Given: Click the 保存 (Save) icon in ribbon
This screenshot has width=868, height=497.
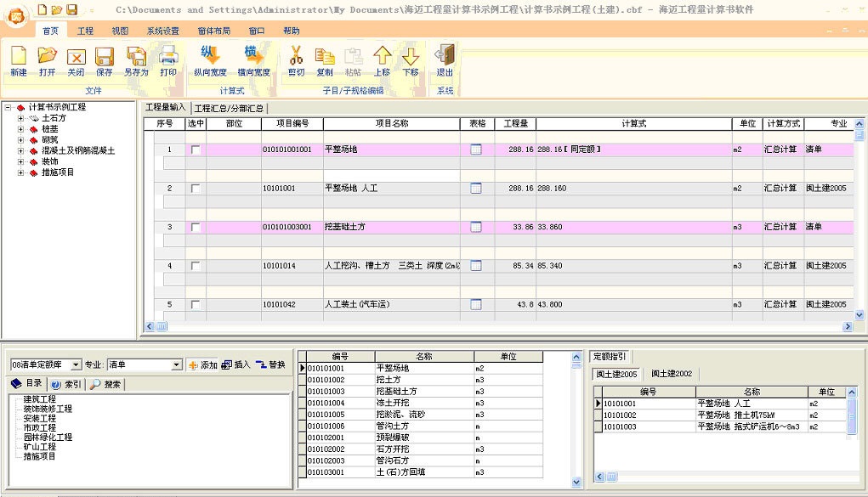Looking at the screenshot, I should pos(104,58).
